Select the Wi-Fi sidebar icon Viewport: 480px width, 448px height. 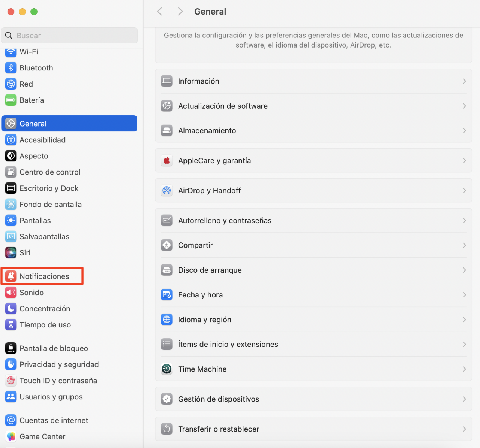pyautogui.click(x=29, y=52)
